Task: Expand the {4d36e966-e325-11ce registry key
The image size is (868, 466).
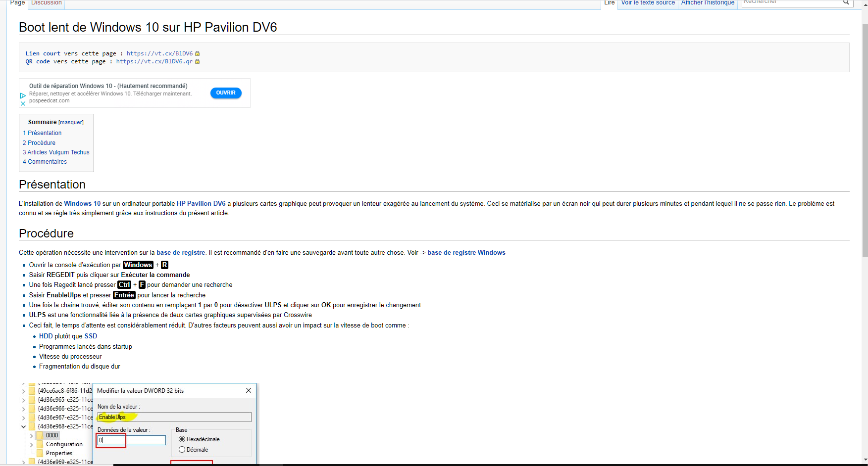Action: [23, 409]
